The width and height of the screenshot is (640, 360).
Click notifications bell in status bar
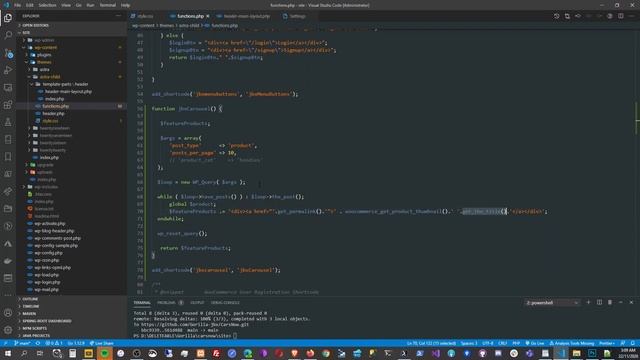pos(633,343)
